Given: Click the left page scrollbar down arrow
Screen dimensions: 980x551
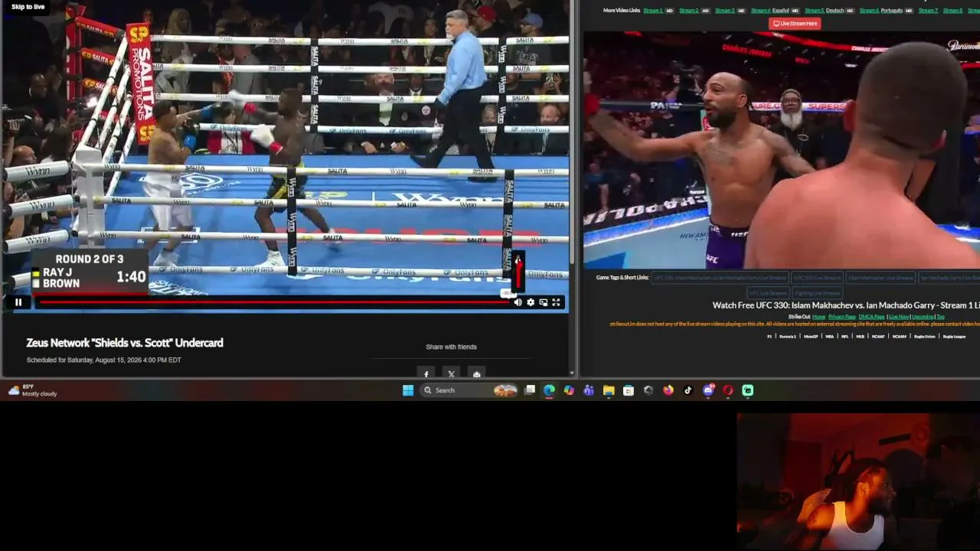Looking at the screenshot, I should pyautogui.click(x=573, y=373).
